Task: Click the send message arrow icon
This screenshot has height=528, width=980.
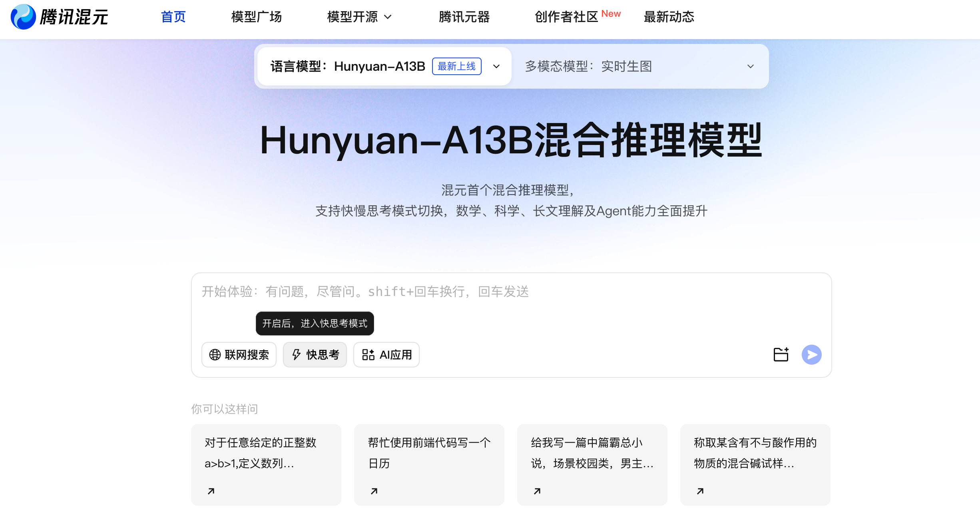Action: click(811, 355)
